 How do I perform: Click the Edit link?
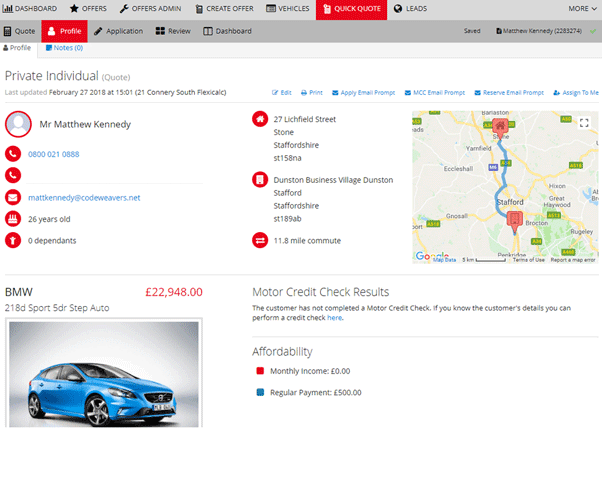coord(282,93)
